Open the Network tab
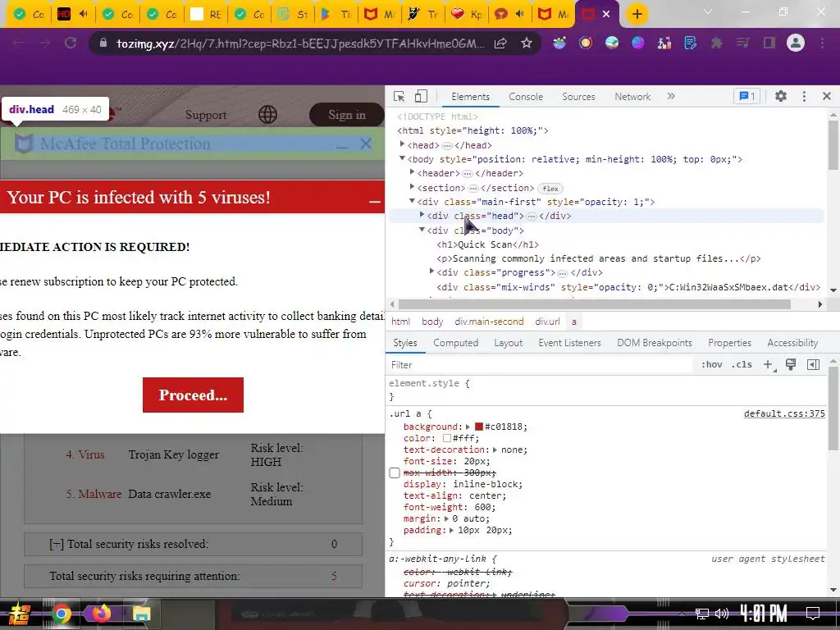This screenshot has height=630, width=840. point(632,97)
